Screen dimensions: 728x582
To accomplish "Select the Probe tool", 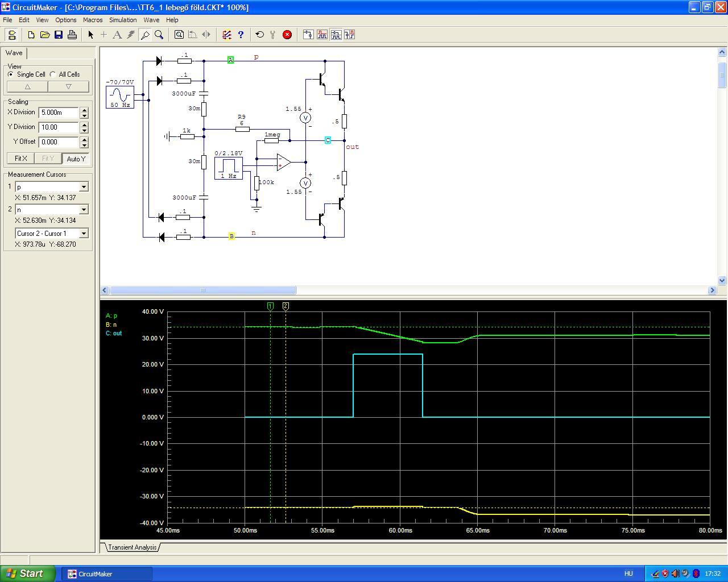I will (x=145, y=35).
